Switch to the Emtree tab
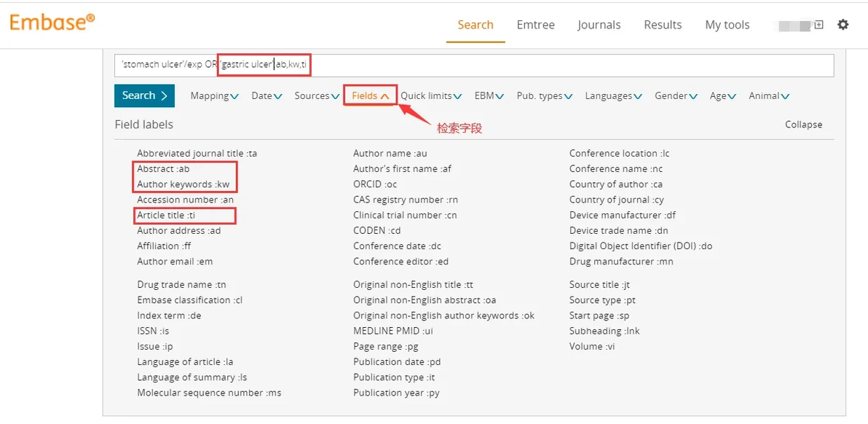The image size is (868, 424). (535, 25)
